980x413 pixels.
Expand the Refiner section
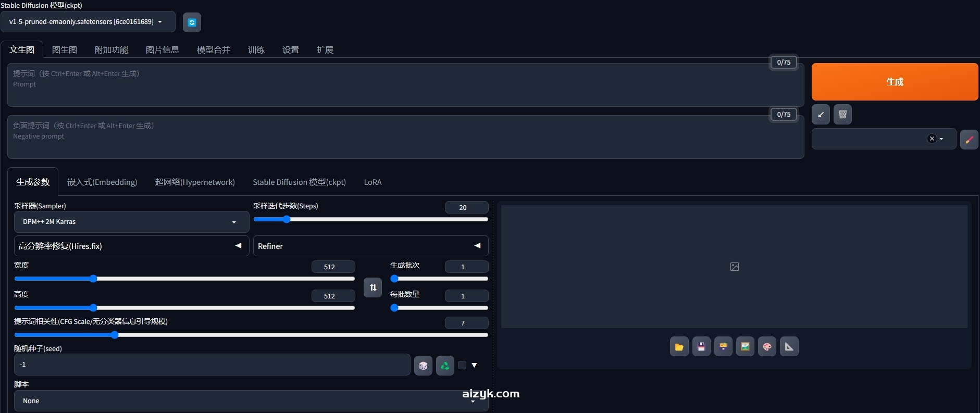(x=370, y=246)
